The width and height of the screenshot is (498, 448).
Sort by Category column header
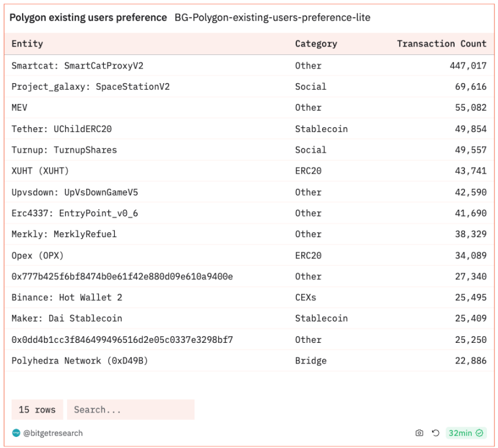(x=316, y=44)
